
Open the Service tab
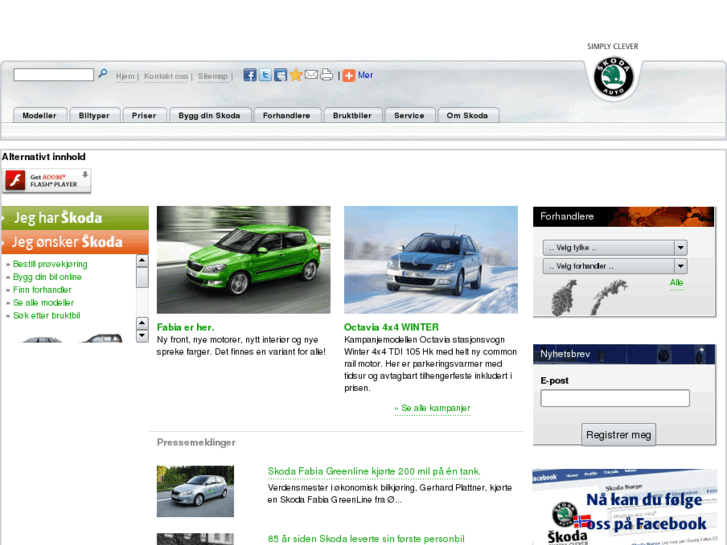pos(409,115)
